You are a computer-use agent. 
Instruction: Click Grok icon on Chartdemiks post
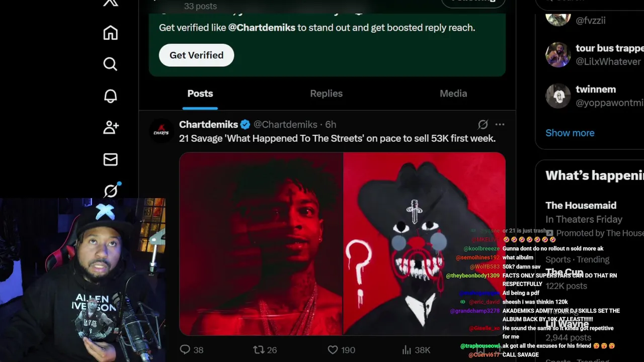tap(482, 124)
